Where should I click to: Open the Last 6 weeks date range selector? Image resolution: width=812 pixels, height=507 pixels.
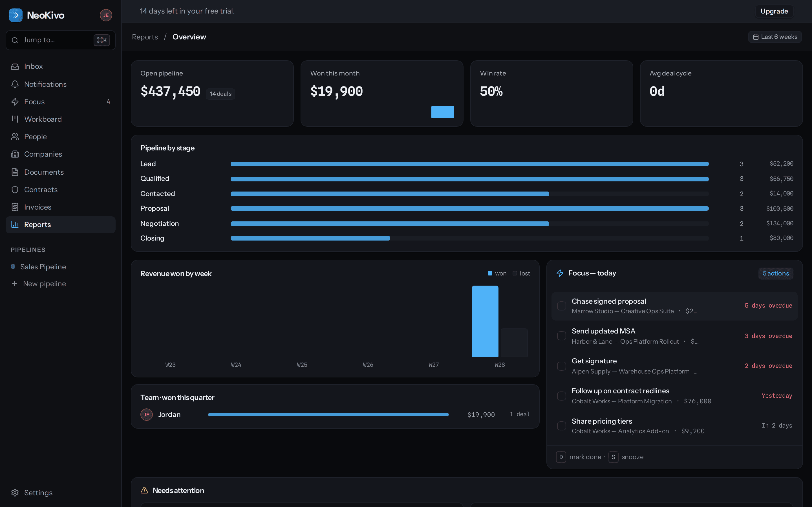tap(775, 37)
